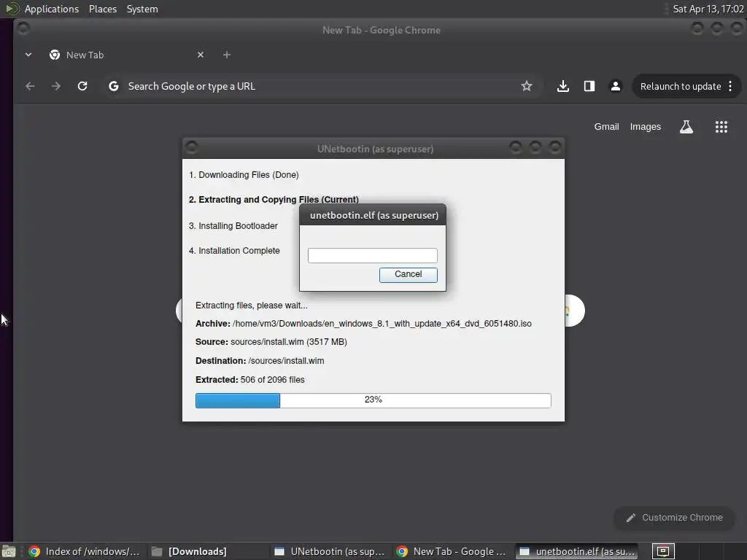747x560 pixels.
Task: Click 'Installation Complete' step text
Action: click(x=234, y=251)
